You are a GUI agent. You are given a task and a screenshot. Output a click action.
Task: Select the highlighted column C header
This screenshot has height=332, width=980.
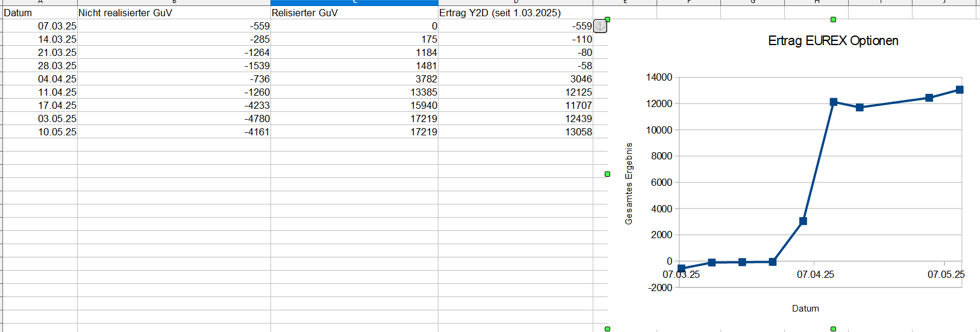[x=354, y=2]
